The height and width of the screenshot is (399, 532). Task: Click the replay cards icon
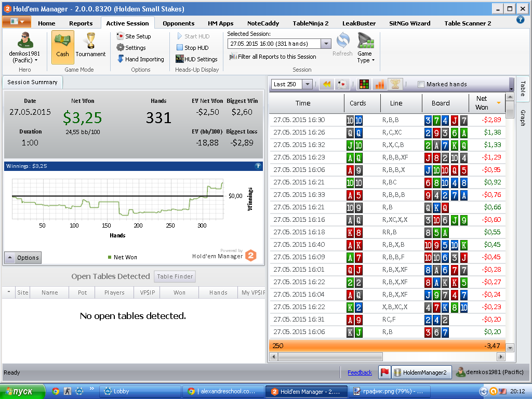click(x=342, y=84)
